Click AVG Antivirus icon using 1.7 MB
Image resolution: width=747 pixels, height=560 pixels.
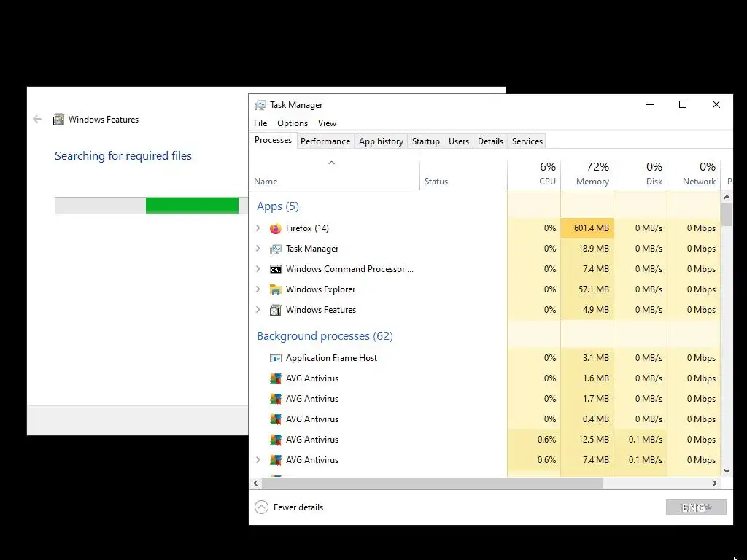(275, 399)
